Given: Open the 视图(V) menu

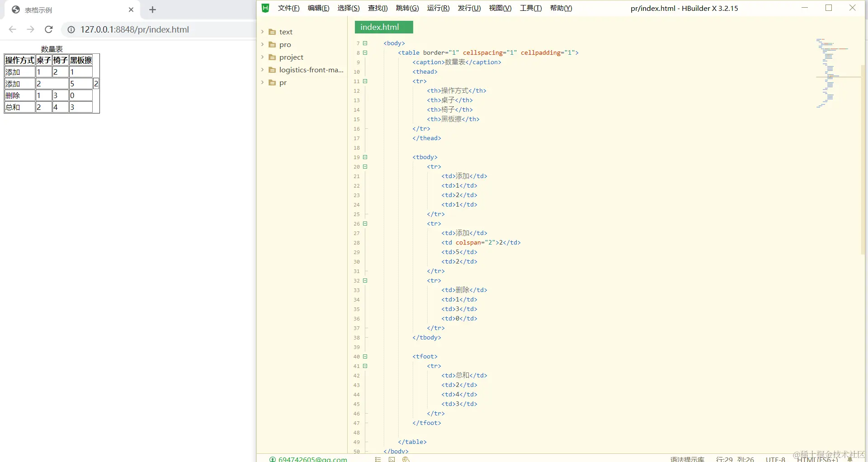Looking at the screenshot, I should [500, 8].
